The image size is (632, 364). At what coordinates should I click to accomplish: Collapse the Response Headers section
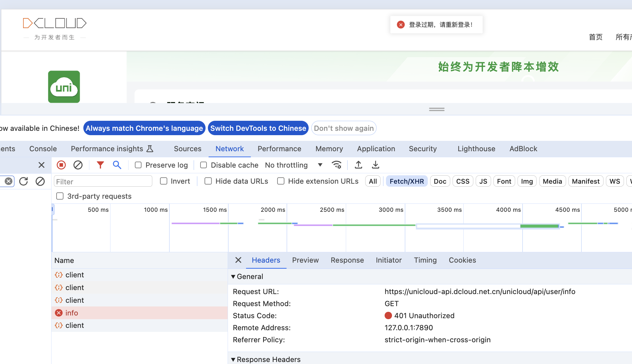coord(233,360)
